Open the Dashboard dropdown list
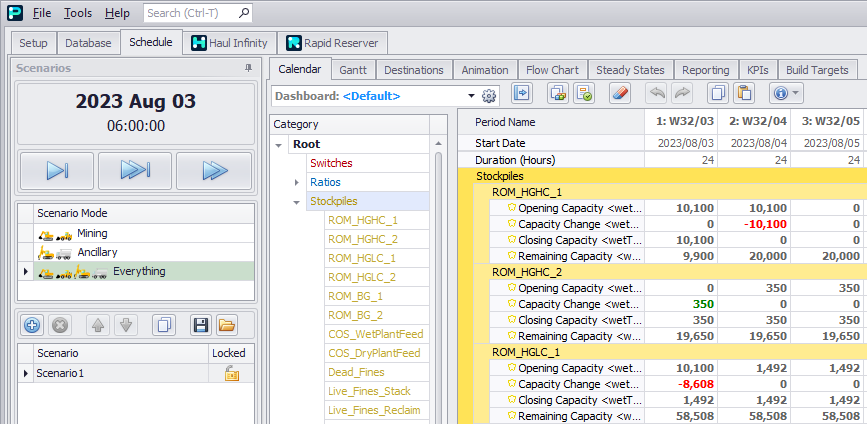 point(471,96)
